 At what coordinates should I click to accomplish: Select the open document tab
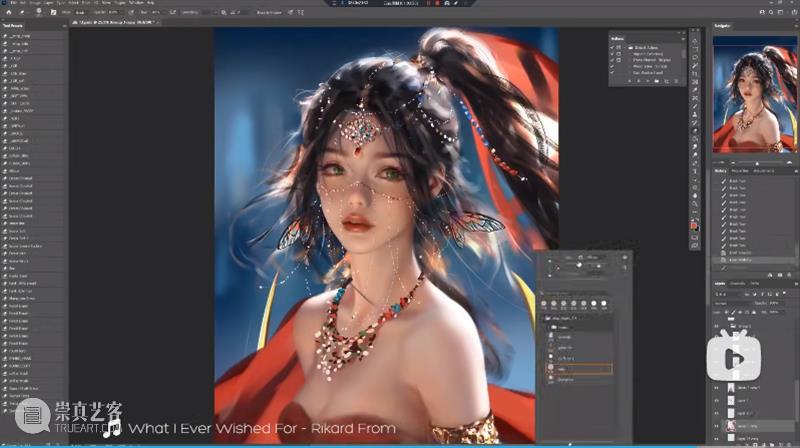(116, 22)
